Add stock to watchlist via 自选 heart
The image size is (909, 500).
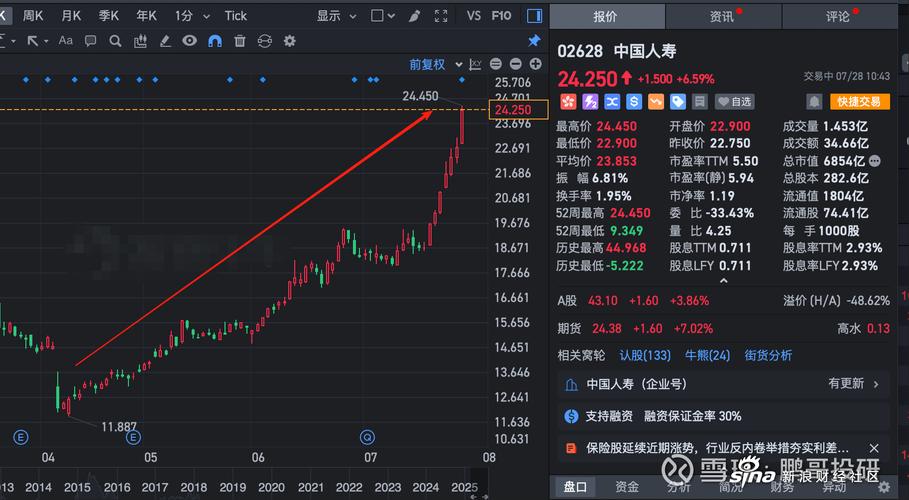735,101
